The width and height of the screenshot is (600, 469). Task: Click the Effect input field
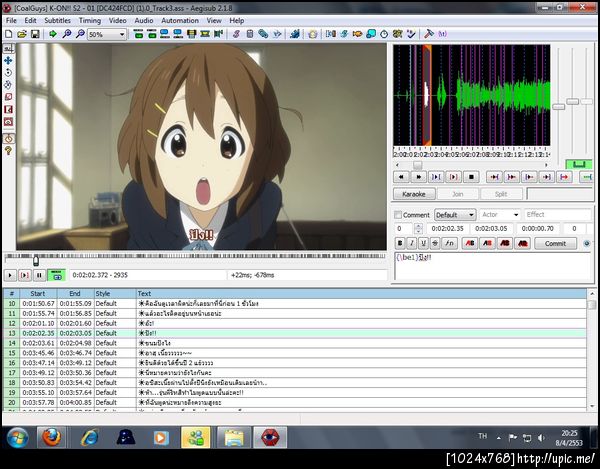click(x=558, y=215)
